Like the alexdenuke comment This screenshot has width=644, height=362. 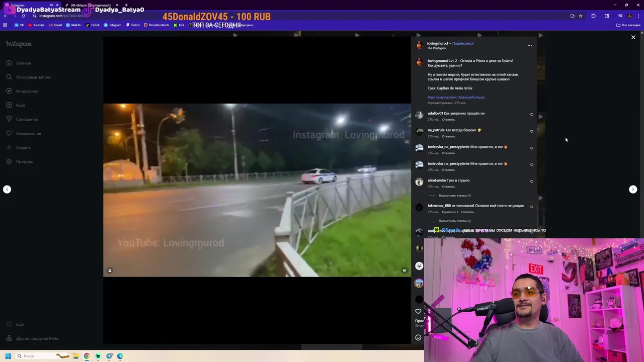[531, 182]
